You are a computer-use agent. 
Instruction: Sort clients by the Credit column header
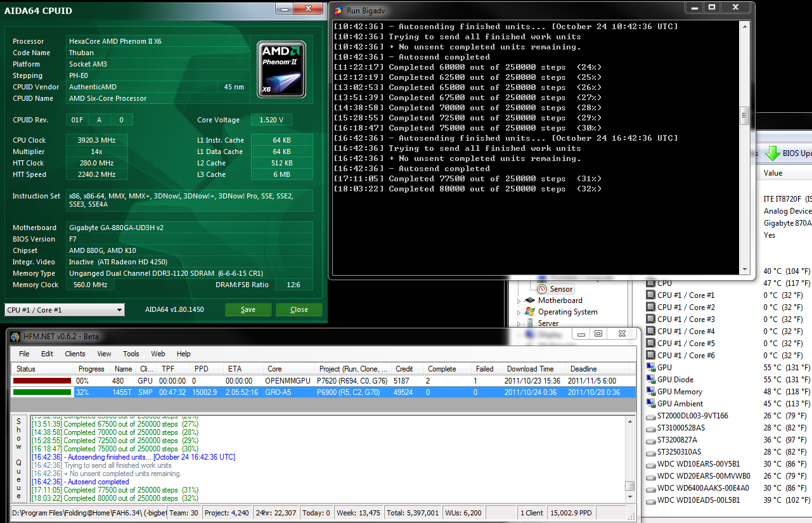pyautogui.click(x=407, y=369)
